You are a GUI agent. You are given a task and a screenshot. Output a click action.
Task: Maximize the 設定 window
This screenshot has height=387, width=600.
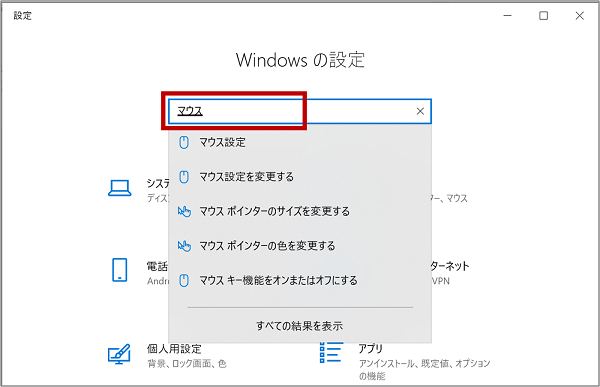(x=543, y=16)
